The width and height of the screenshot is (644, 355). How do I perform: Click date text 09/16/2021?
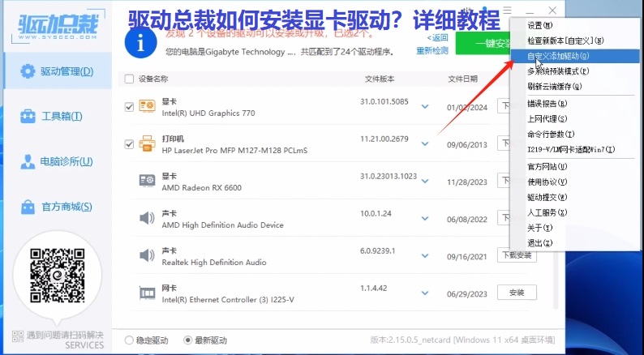click(x=467, y=257)
